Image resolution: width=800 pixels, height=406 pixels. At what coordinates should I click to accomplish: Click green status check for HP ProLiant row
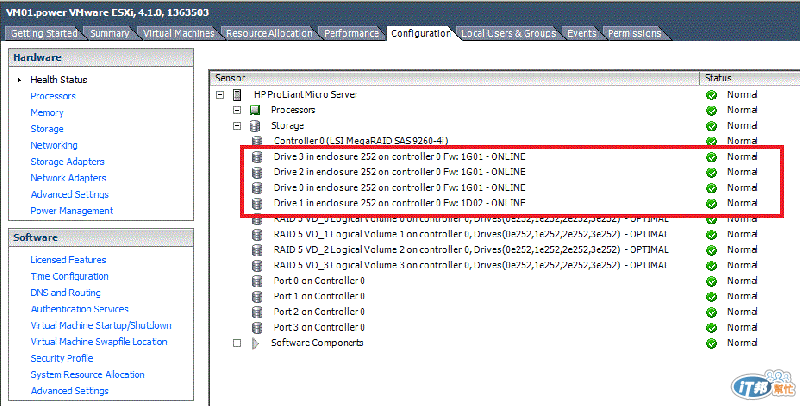point(711,95)
